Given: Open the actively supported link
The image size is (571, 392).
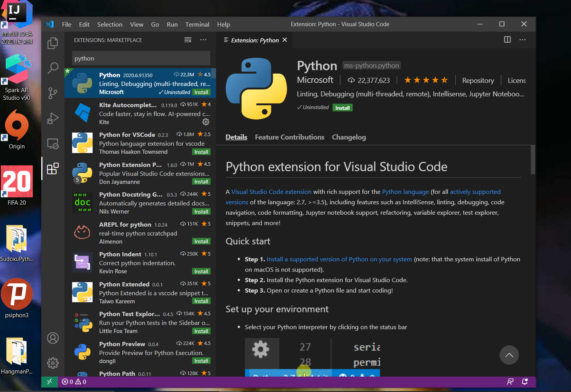Looking at the screenshot, I should [x=475, y=192].
